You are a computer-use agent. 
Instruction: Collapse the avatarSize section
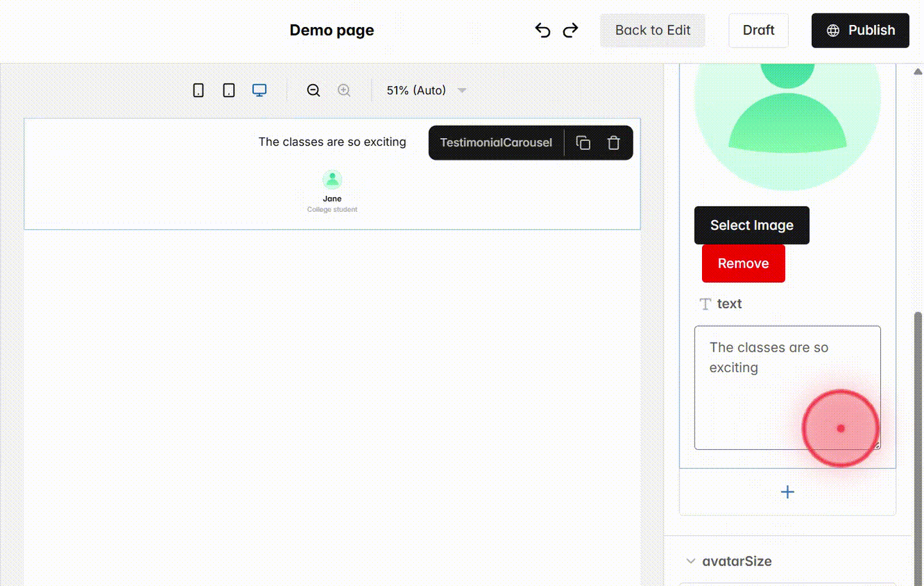click(690, 561)
